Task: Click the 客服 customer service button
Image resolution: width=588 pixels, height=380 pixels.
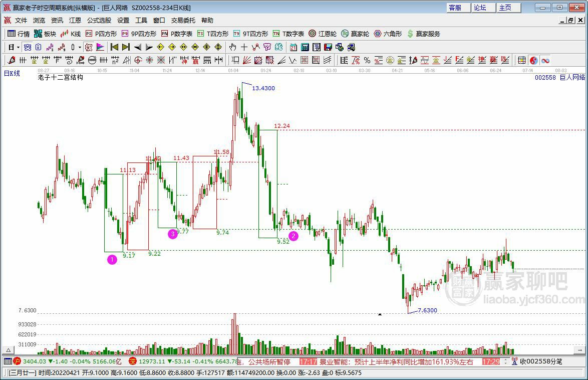Action: pyautogui.click(x=458, y=8)
